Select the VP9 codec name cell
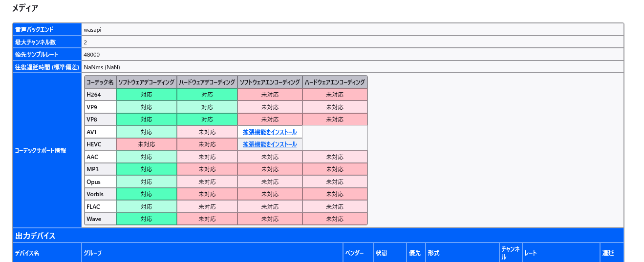The height and width of the screenshot is (262, 644). [x=100, y=107]
